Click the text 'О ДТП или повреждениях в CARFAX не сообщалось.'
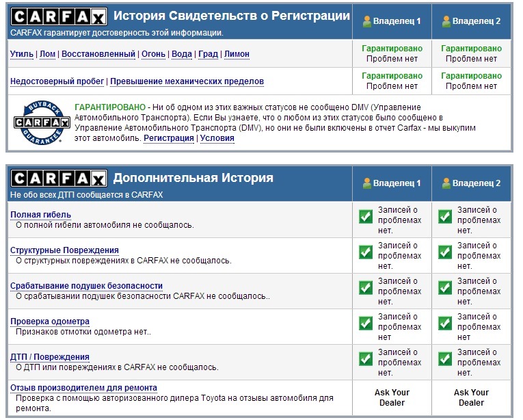 click(x=117, y=367)
